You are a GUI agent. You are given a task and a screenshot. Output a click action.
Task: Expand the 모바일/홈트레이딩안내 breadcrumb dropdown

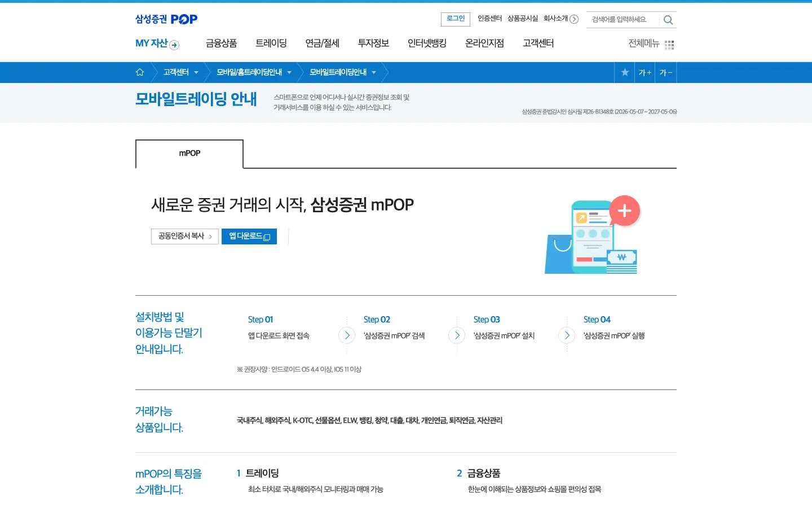tap(289, 72)
